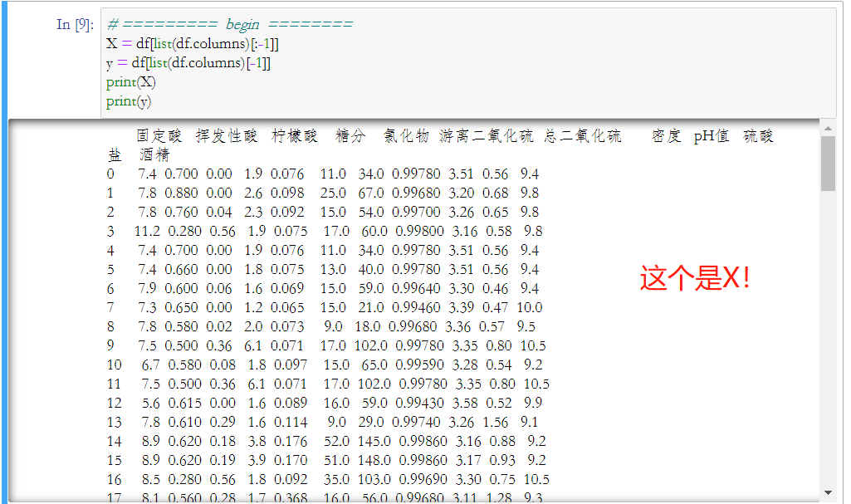Click the value '1.56' in row 13
Screen dimensions: 851x504
coord(496,422)
